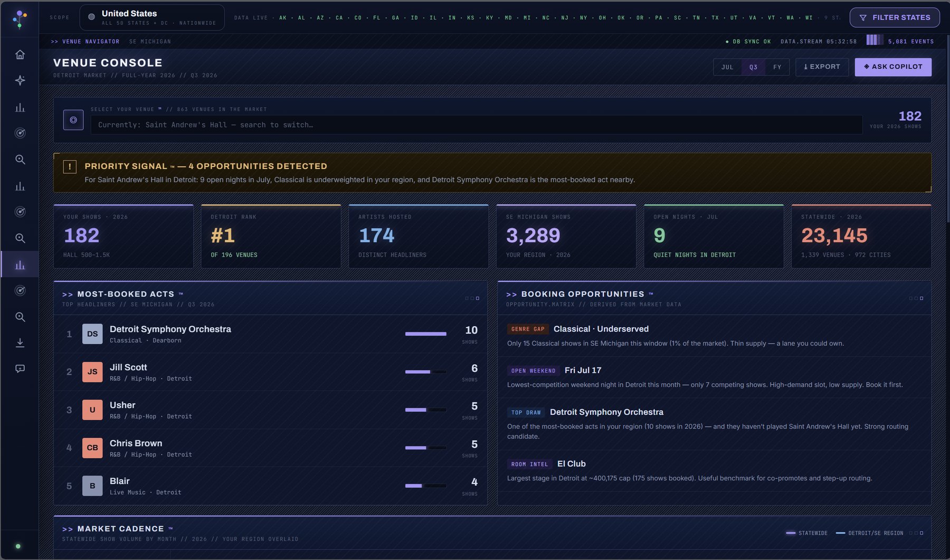The image size is (950, 560).
Task: Click the 5,081 Events counter
Action: pos(911,42)
